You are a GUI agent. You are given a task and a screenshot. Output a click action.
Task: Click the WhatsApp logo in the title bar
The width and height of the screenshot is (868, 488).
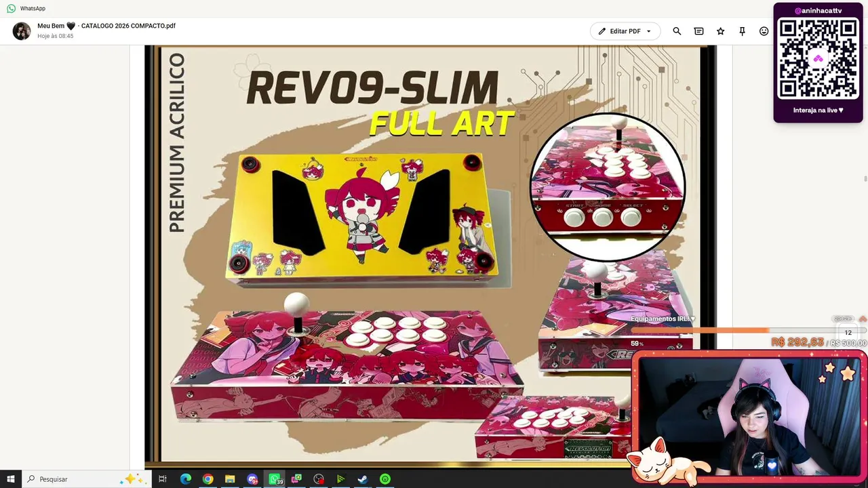tap(11, 8)
